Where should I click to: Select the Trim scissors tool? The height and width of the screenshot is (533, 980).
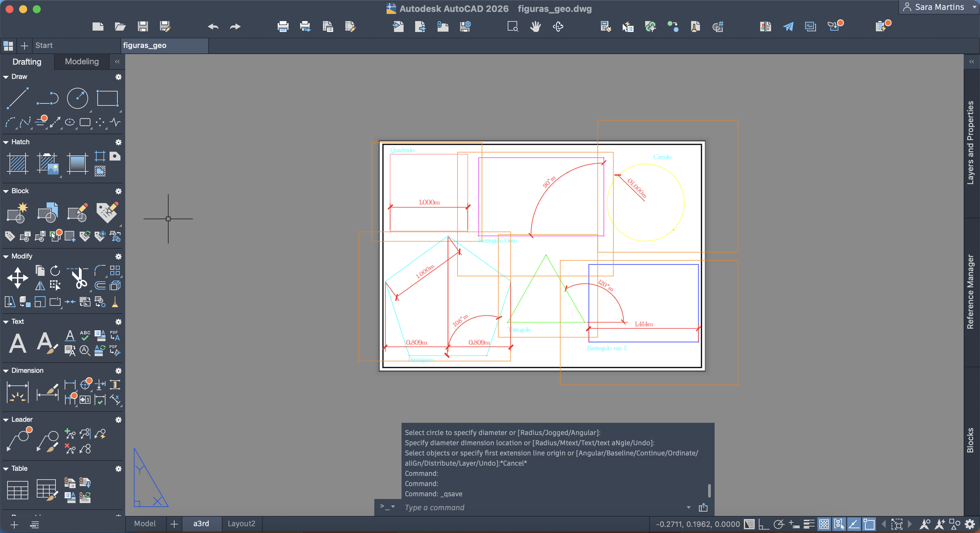coord(79,278)
